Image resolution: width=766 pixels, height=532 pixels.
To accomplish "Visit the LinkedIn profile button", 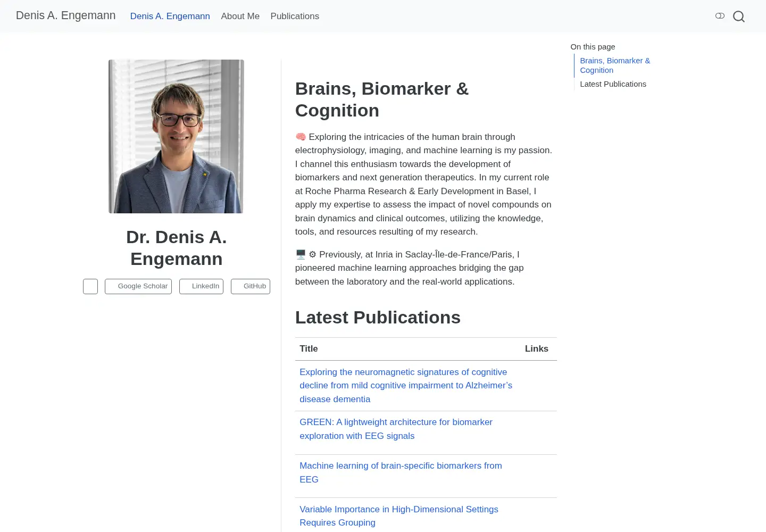I will (201, 286).
